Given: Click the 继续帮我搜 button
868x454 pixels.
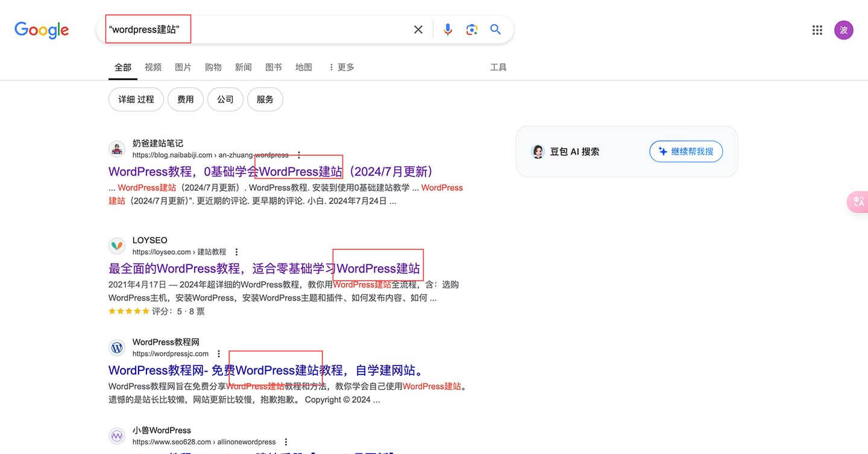Looking at the screenshot, I should pyautogui.click(x=686, y=152).
